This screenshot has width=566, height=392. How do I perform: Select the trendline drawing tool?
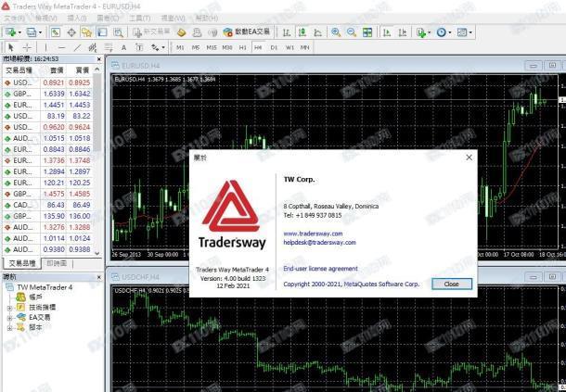(77, 47)
